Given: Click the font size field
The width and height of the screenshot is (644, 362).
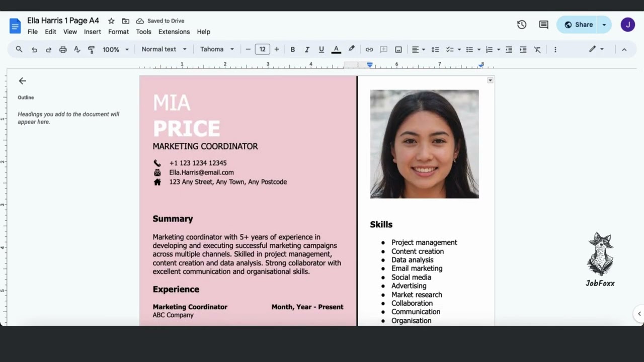Looking at the screenshot, I should 262,49.
